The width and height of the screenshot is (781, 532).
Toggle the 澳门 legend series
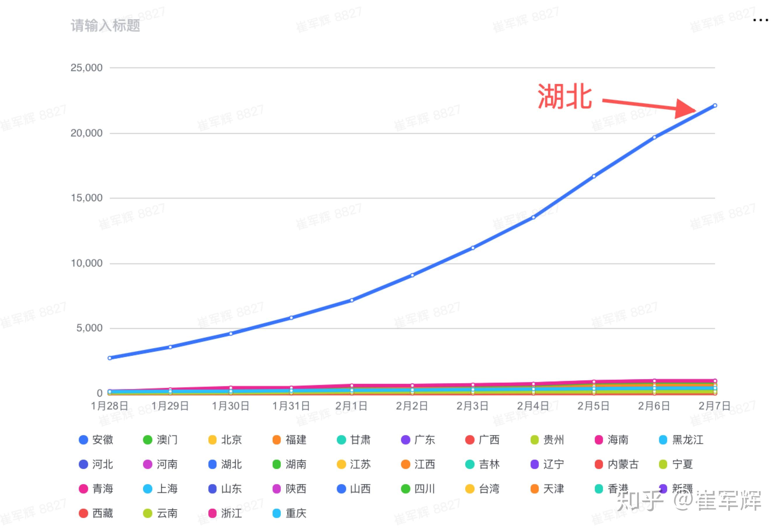(160, 440)
